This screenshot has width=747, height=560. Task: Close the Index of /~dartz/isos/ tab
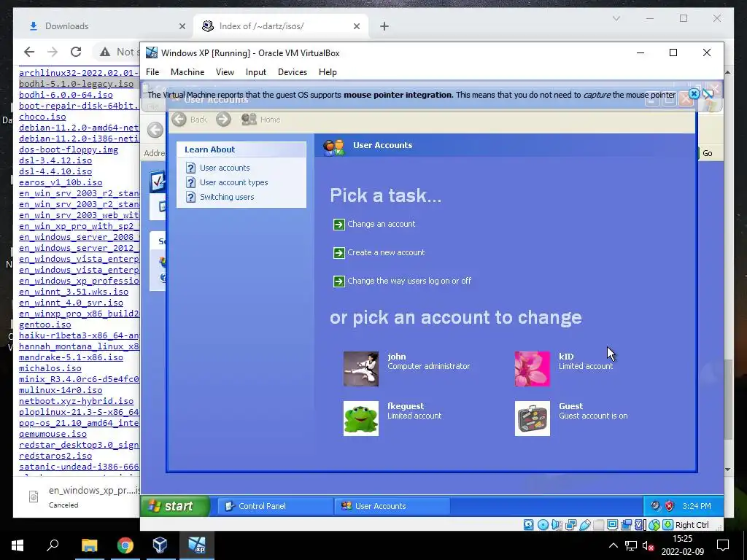[x=356, y=26]
